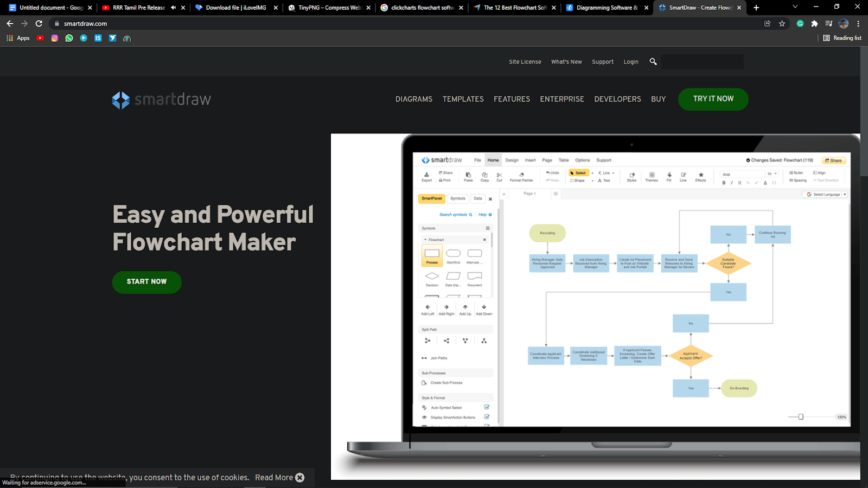This screenshot has height=488, width=868.
Task: Open the Support link in the header
Action: [603, 62]
